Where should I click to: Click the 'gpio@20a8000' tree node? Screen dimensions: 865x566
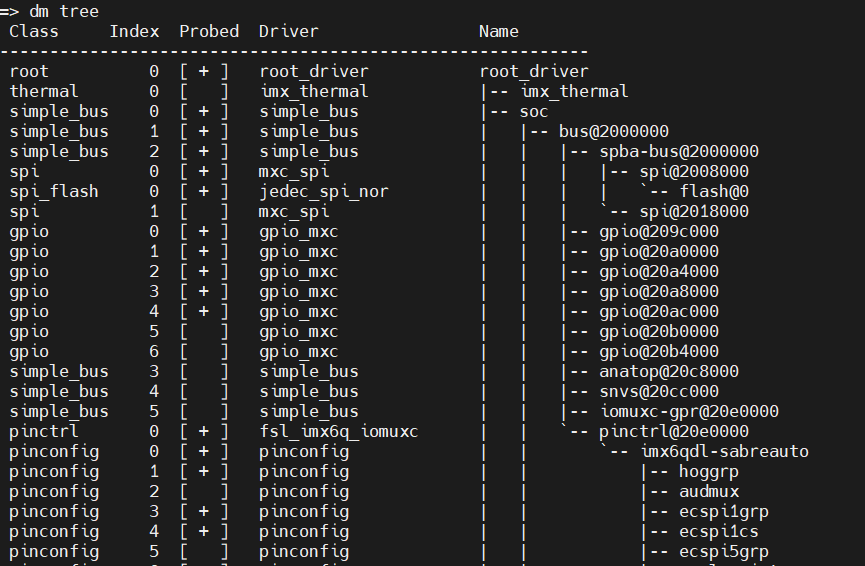coord(659,291)
